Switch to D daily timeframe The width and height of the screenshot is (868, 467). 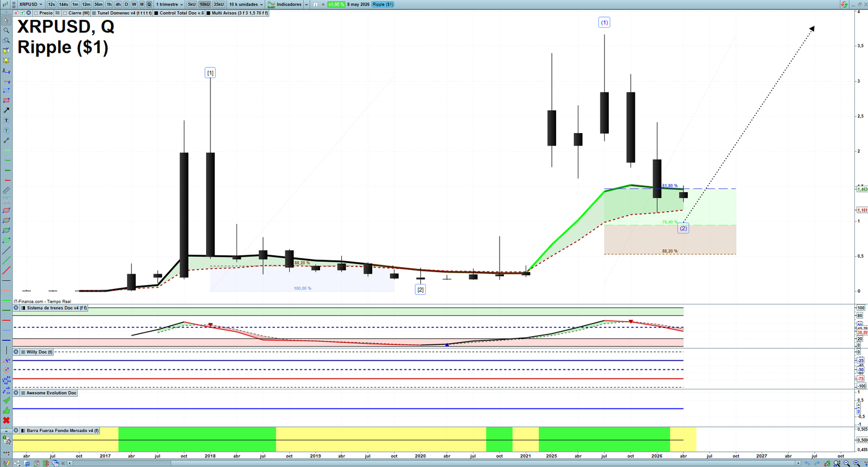tap(126, 4)
